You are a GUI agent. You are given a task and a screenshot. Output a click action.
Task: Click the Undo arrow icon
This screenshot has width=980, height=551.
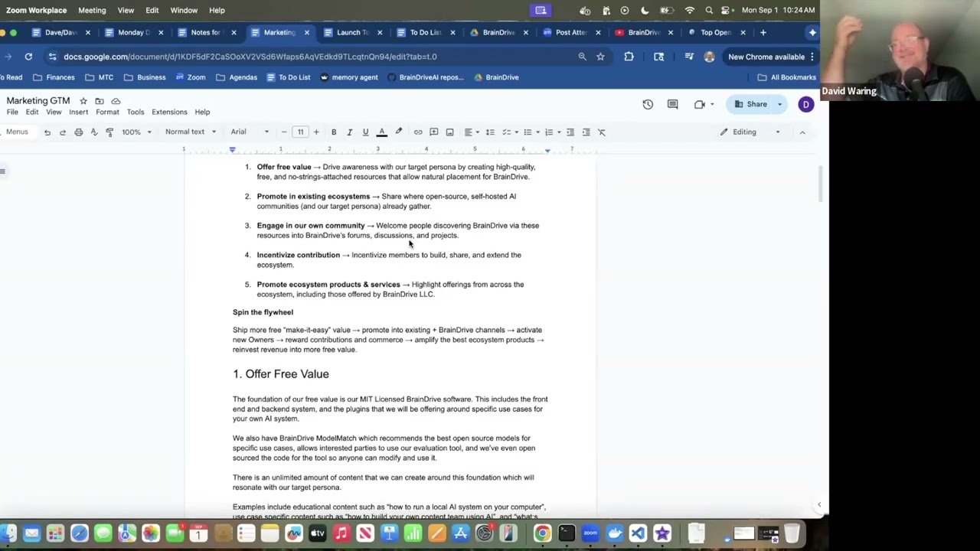tap(47, 132)
